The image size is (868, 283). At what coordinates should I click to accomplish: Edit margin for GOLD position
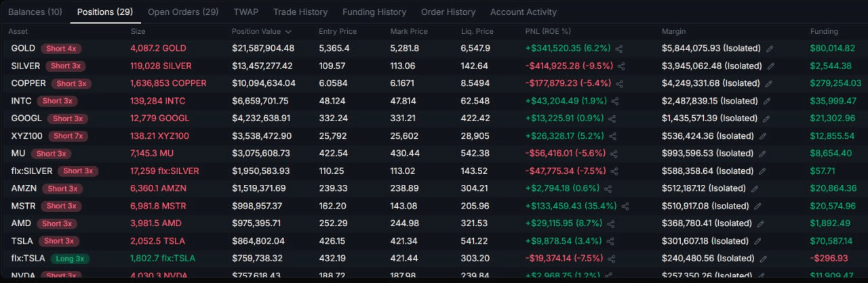(x=770, y=49)
